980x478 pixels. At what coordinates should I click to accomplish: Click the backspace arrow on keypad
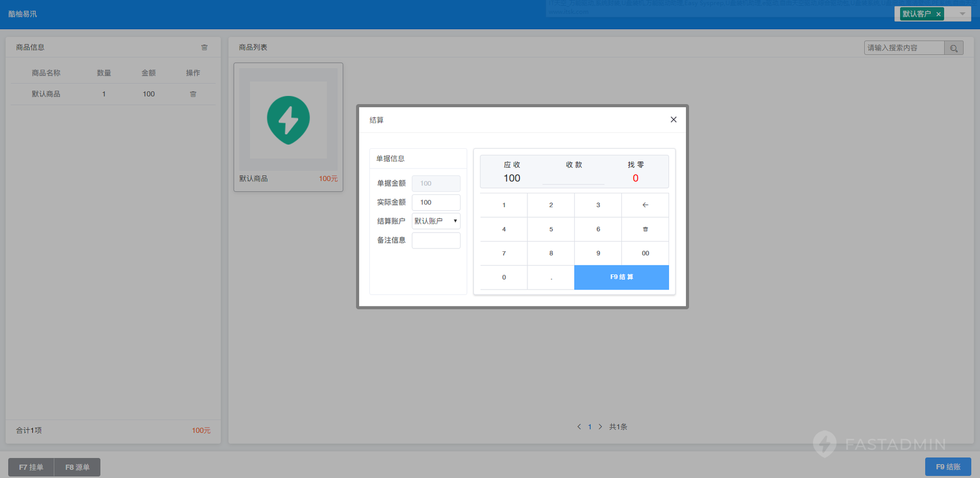click(645, 205)
